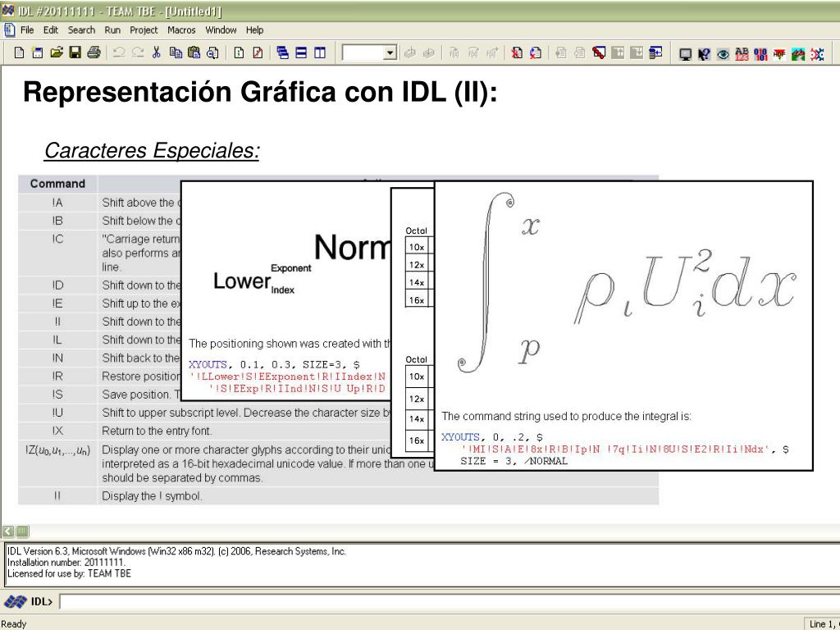Image resolution: width=840 pixels, height=630 pixels.
Task: Open the Search menu
Action: (x=81, y=30)
